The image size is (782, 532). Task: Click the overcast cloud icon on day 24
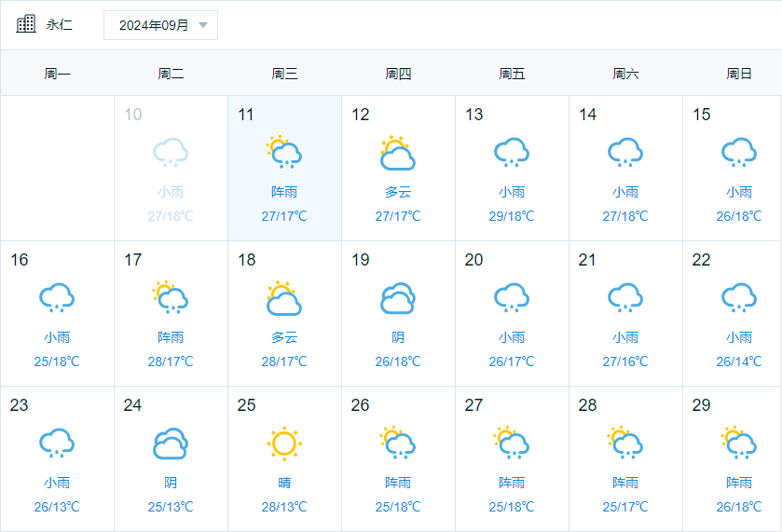[170, 443]
